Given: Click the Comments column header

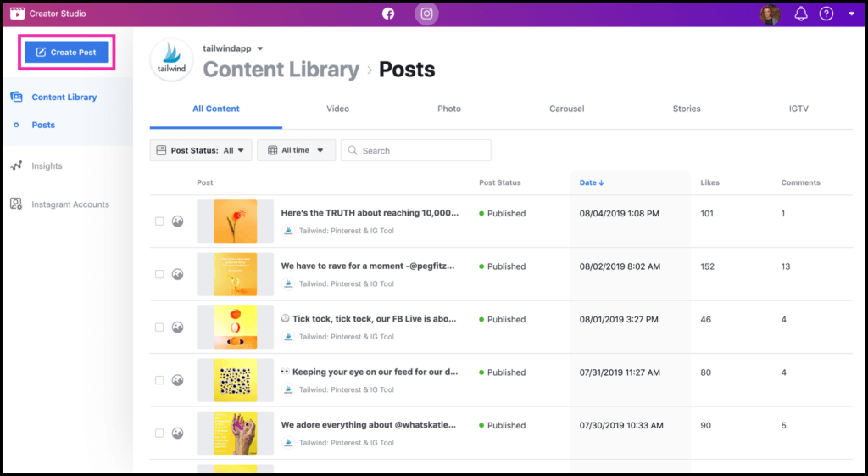Looking at the screenshot, I should (800, 182).
